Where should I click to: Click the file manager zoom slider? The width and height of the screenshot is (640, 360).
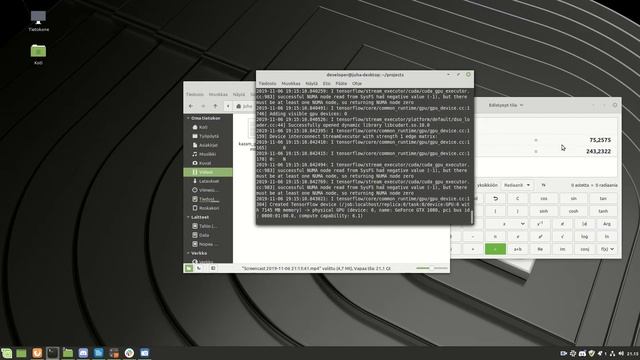pyautogui.click(x=431, y=268)
